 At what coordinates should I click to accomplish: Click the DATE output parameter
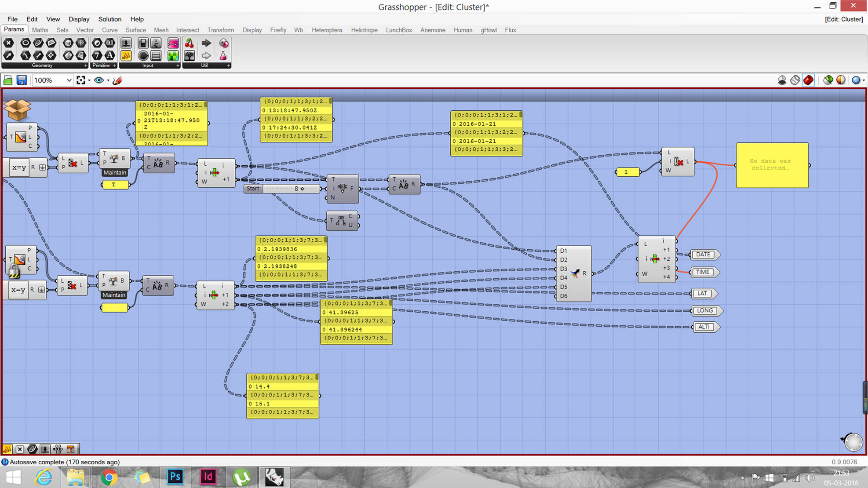pyautogui.click(x=704, y=255)
